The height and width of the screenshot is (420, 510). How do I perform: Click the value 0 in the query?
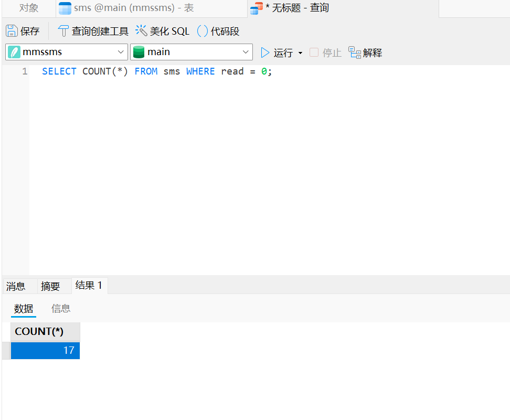[264, 71]
